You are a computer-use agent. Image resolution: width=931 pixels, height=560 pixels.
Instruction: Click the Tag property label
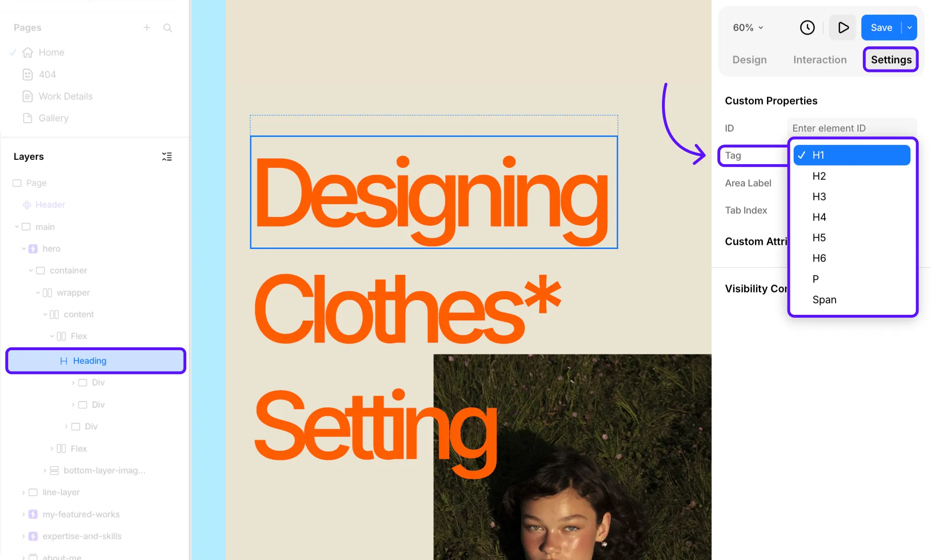733,156
